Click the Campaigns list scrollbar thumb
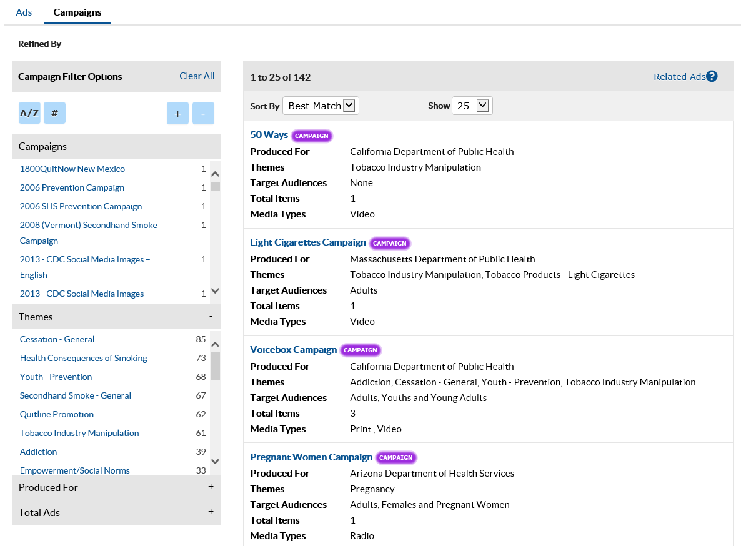 215,186
